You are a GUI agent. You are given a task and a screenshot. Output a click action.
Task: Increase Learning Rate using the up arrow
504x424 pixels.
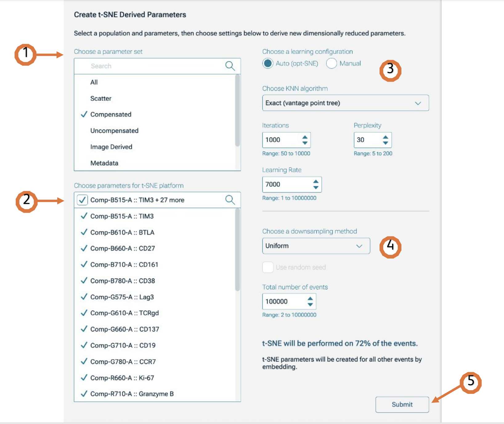click(x=315, y=181)
